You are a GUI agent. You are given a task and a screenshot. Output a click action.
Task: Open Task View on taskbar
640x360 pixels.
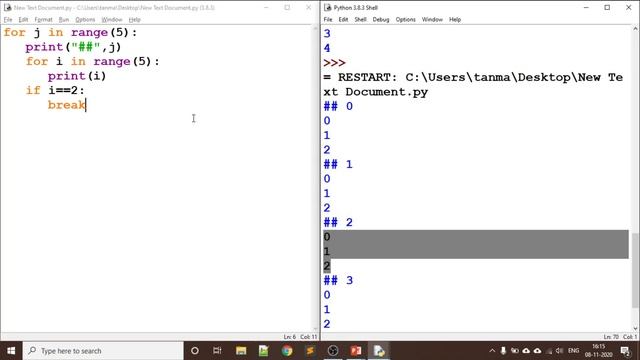pos(217,351)
